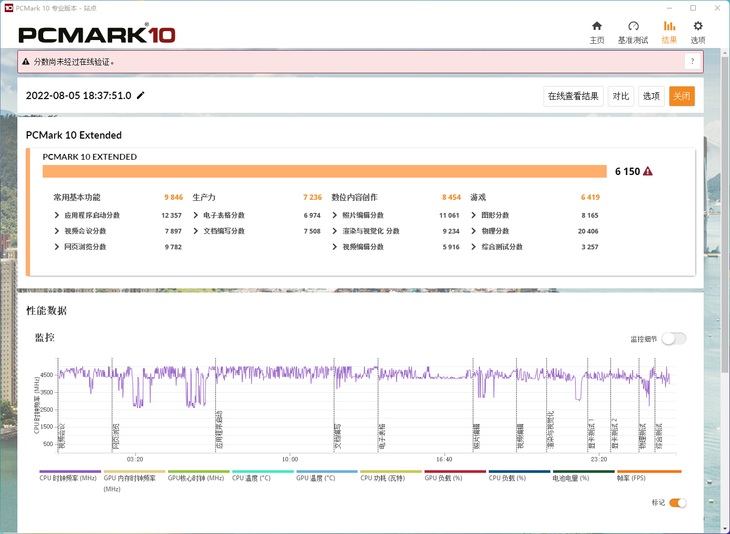The height and width of the screenshot is (534, 730).
Task: Click the 网页浏览 marker on chart
Action: (116, 437)
